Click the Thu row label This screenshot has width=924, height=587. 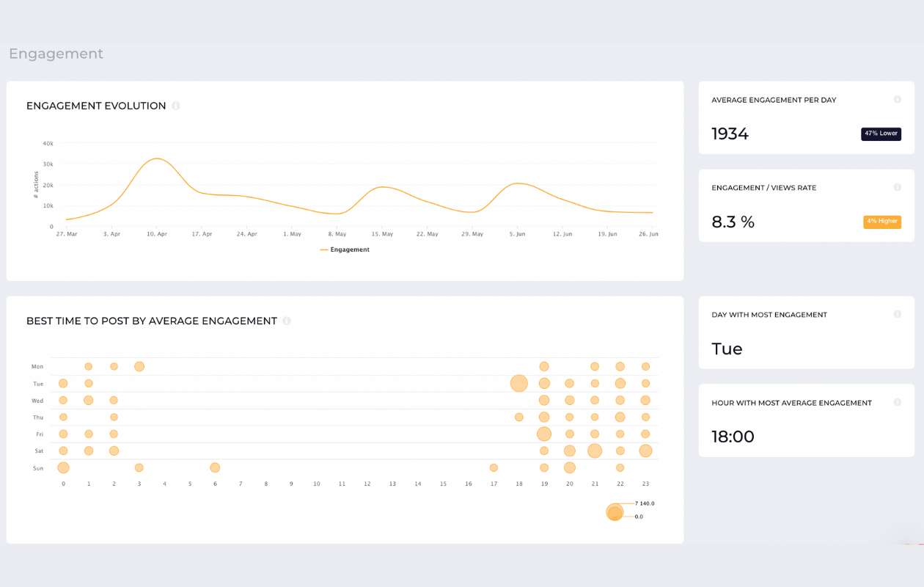38,418
